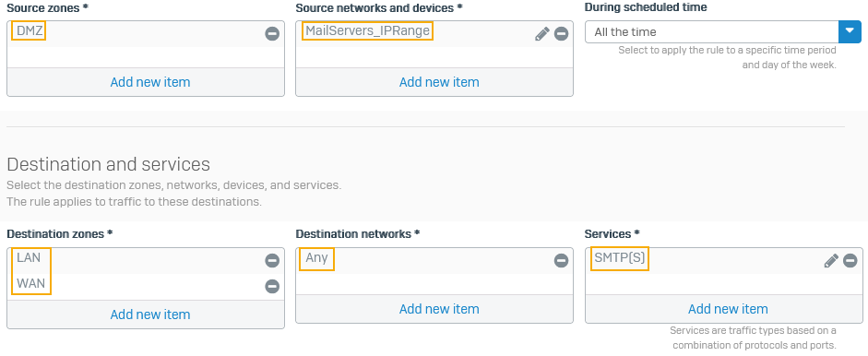Image resolution: width=868 pixels, height=356 pixels.
Task: Open the scheduled time dropdown arrow
Action: [x=850, y=31]
